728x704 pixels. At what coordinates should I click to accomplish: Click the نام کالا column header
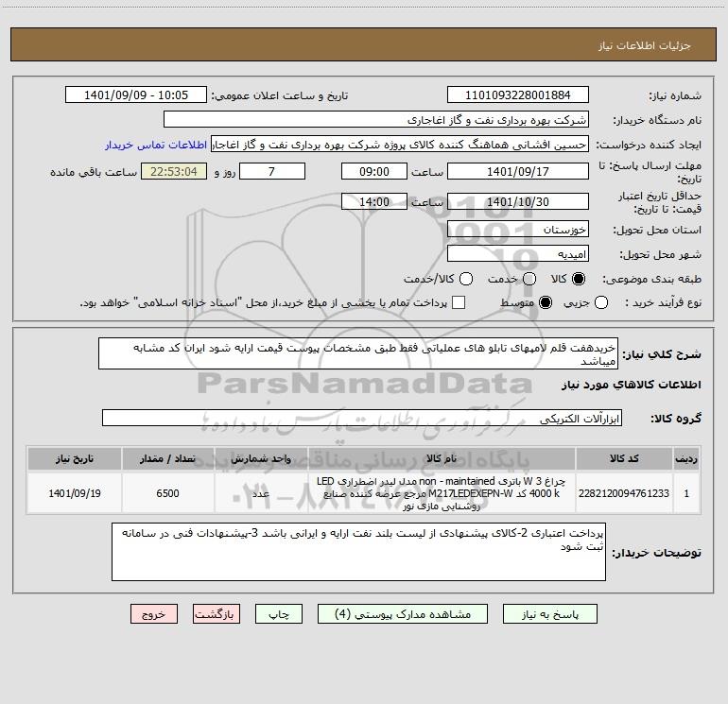[442, 458]
